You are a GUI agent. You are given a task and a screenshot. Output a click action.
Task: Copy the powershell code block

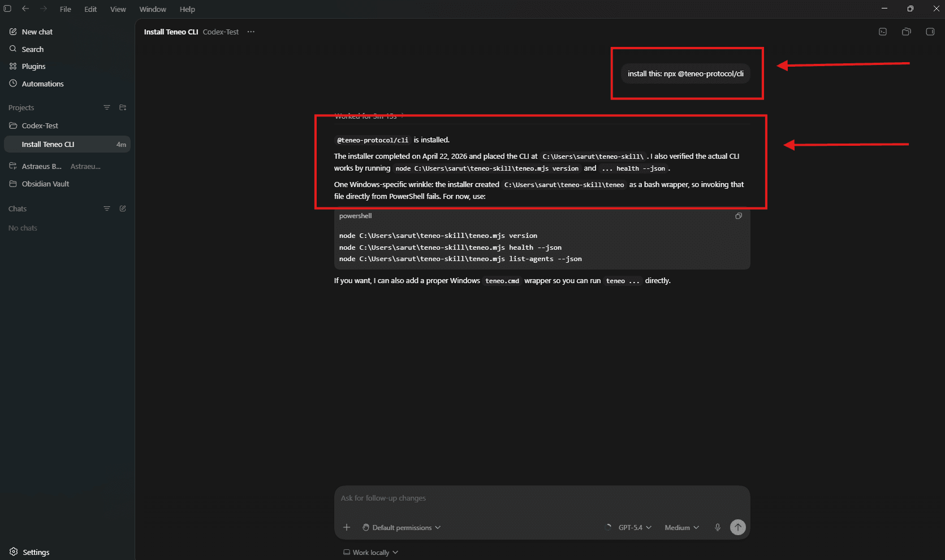739,216
